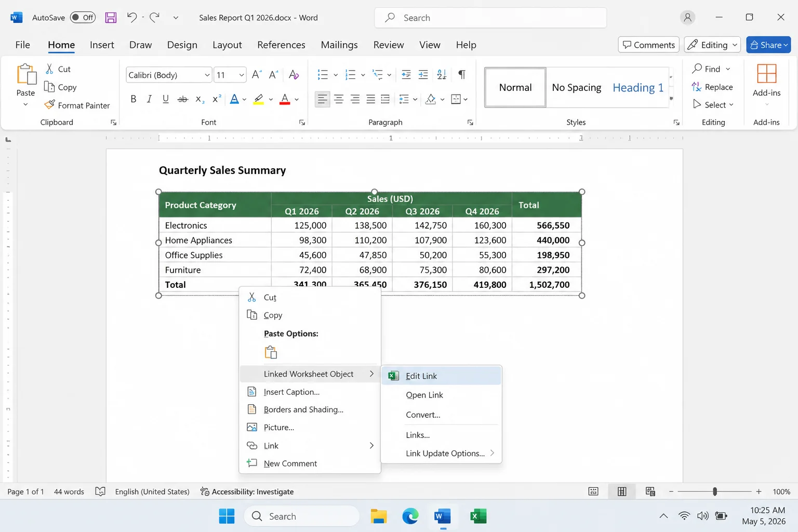The height and width of the screenshot is (532, 798).
Task: Open the Editing mode dropdown
Action: 712,45
